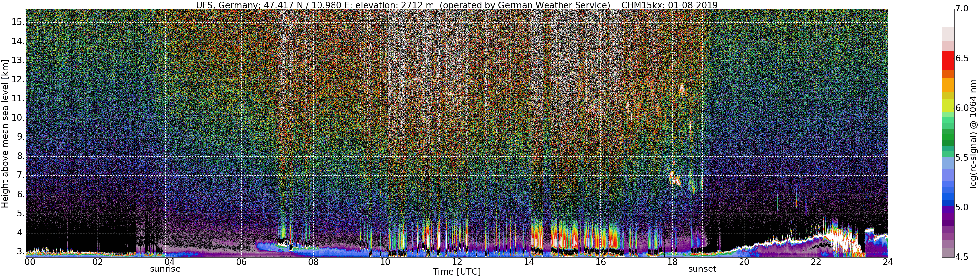Click the '5.0' colorbar tick label

pos(962,208)
